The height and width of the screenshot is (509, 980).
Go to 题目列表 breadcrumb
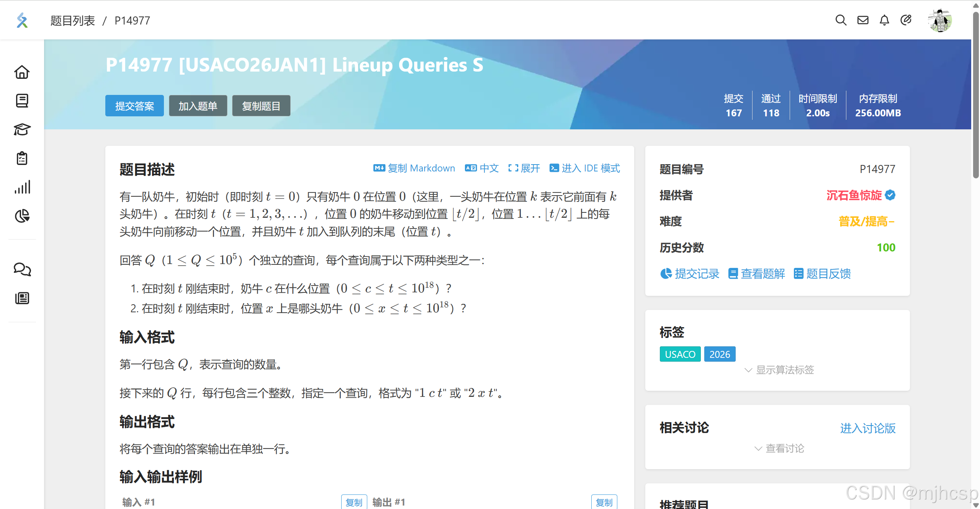72,20
